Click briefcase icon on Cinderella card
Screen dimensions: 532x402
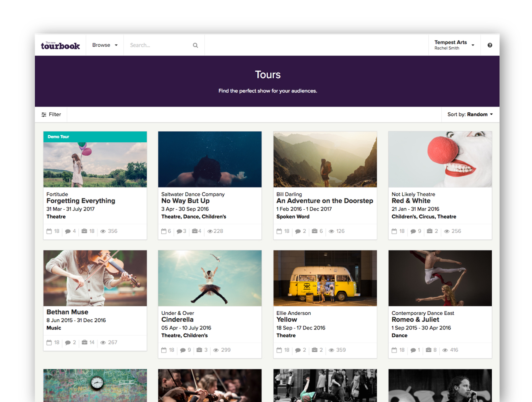click(199, 350)
